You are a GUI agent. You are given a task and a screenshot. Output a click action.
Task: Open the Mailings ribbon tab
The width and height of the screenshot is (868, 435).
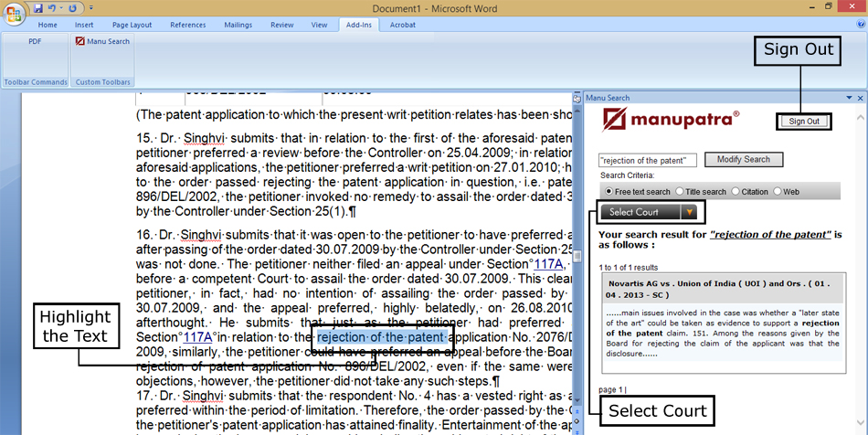[x=238, y=25]
